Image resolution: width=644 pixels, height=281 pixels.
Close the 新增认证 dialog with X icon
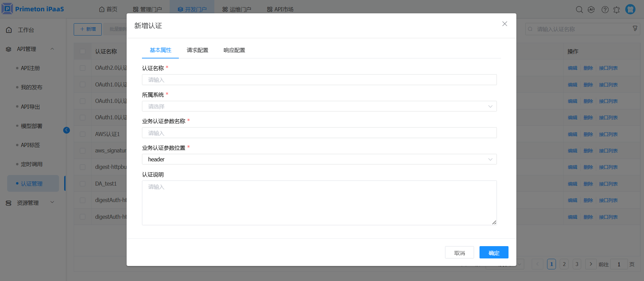click(504, 24)
